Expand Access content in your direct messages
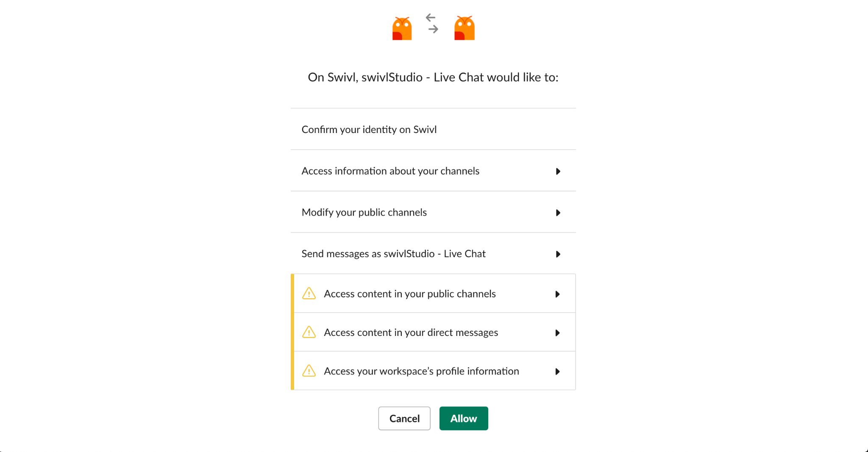 click(x=558, y=333)
